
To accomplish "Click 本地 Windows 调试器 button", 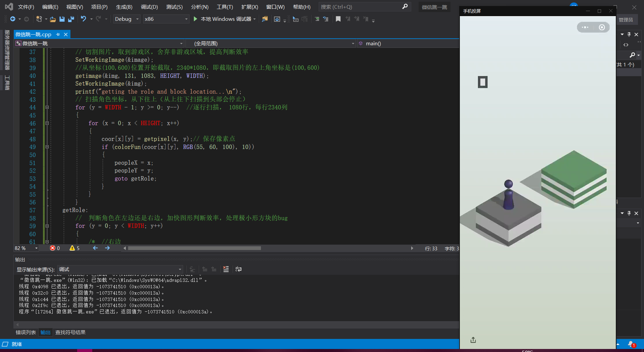I will coord(222,19).
